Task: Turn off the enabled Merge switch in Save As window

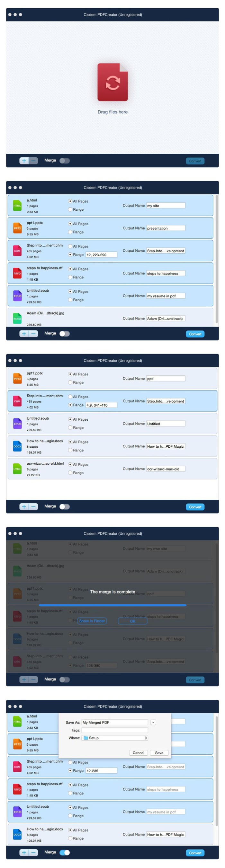Action: click(x=64, y=853)
